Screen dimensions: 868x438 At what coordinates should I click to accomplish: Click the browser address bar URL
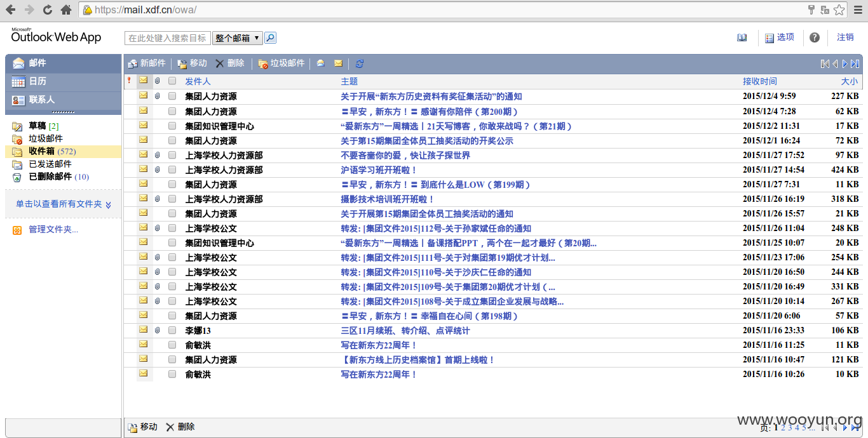(x=145, y=10)
